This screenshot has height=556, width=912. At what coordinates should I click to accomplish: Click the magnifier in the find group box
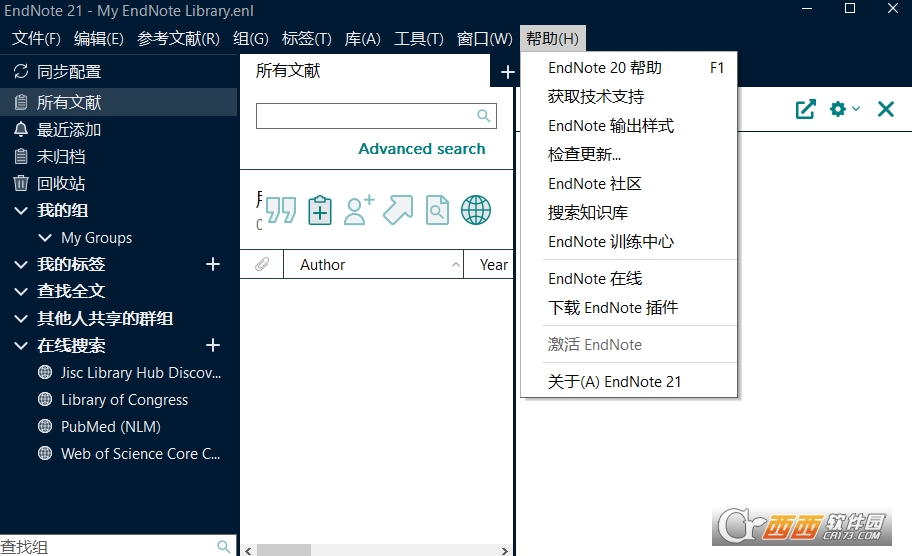click(224, 546)
